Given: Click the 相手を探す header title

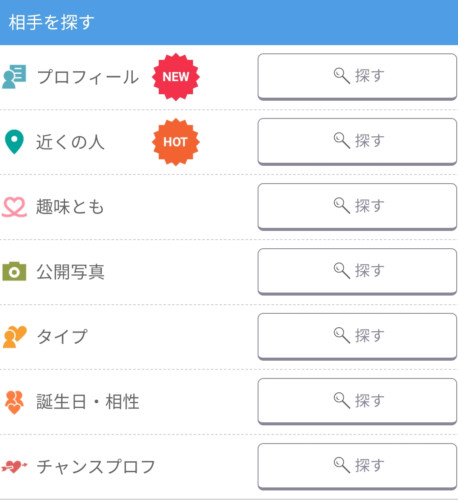Looking at the screenshot, I should click(52, 22).
